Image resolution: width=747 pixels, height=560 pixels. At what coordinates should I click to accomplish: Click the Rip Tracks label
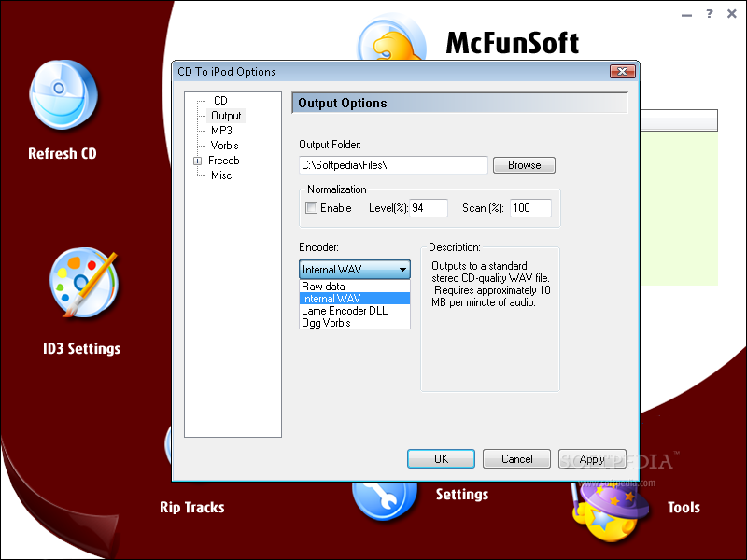[x=192, y=507]
